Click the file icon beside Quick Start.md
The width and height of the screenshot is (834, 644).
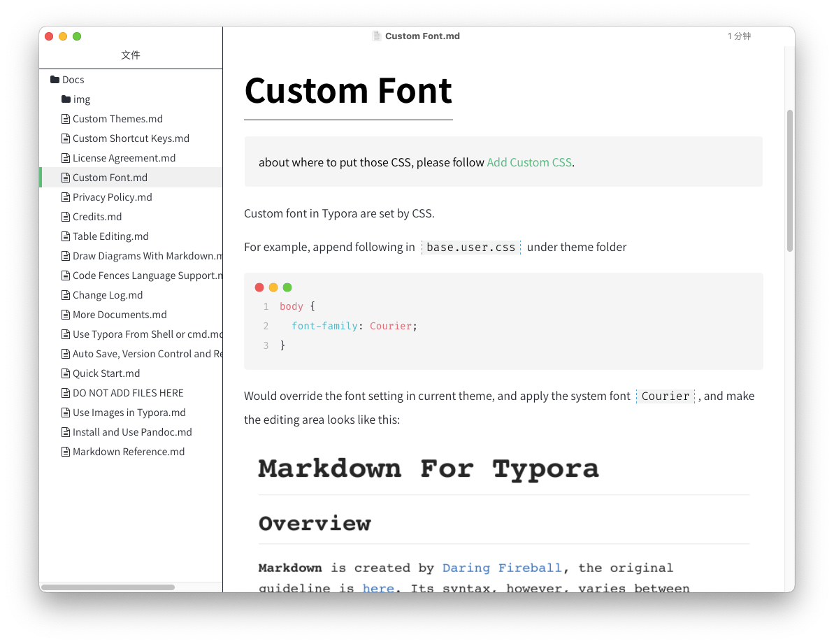coord(66,373)
